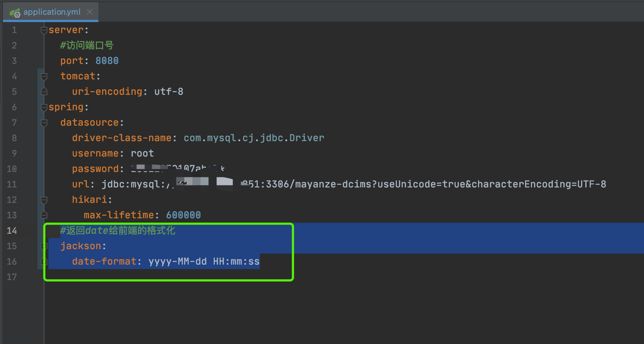Collapse the spring block fold marker

(x=44, y=107)
